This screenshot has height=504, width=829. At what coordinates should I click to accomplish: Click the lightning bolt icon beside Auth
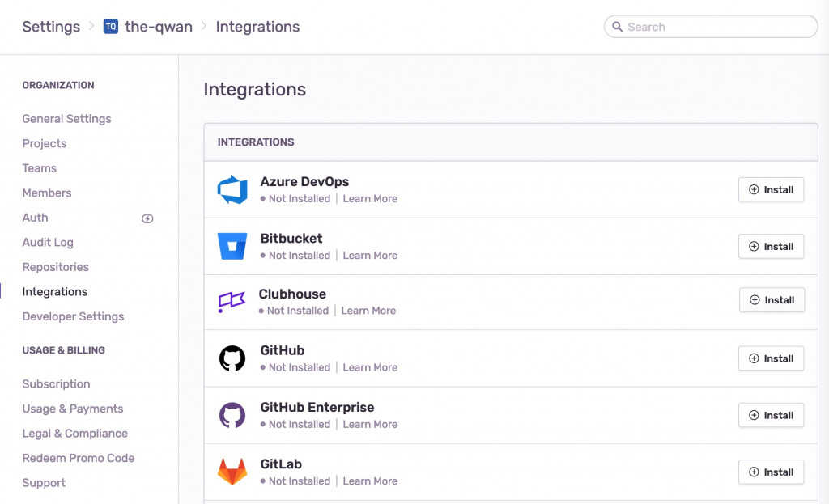point(147,218)
